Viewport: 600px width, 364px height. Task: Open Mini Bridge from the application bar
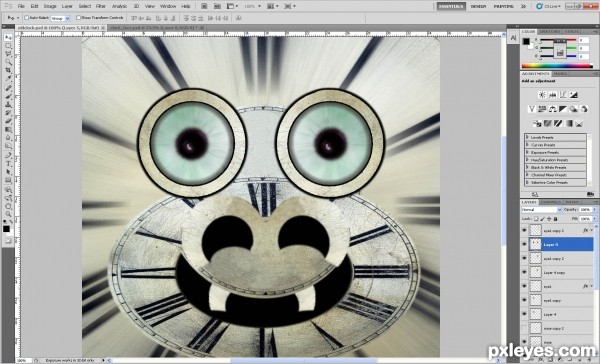click(x=217, y=6)
